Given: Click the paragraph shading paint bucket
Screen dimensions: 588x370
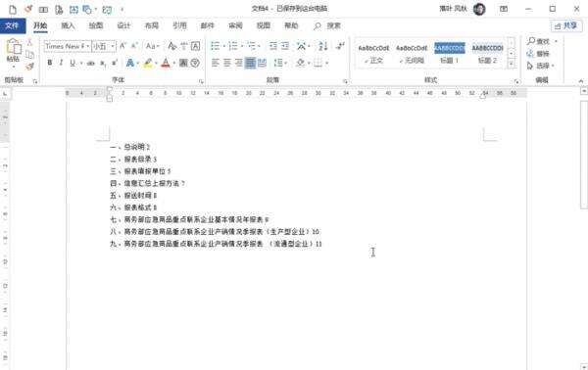Looking at the screenshot, I should [301, 63].
